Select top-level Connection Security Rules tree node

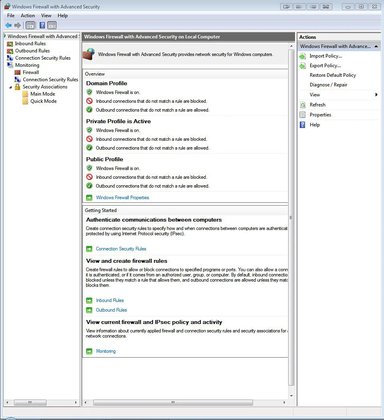(43, 58)
